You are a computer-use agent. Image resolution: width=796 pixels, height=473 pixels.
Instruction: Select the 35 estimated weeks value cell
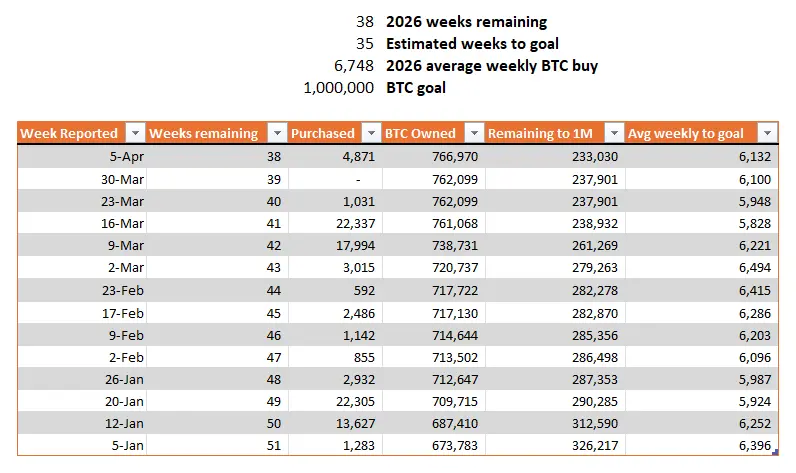click(364, 44)
